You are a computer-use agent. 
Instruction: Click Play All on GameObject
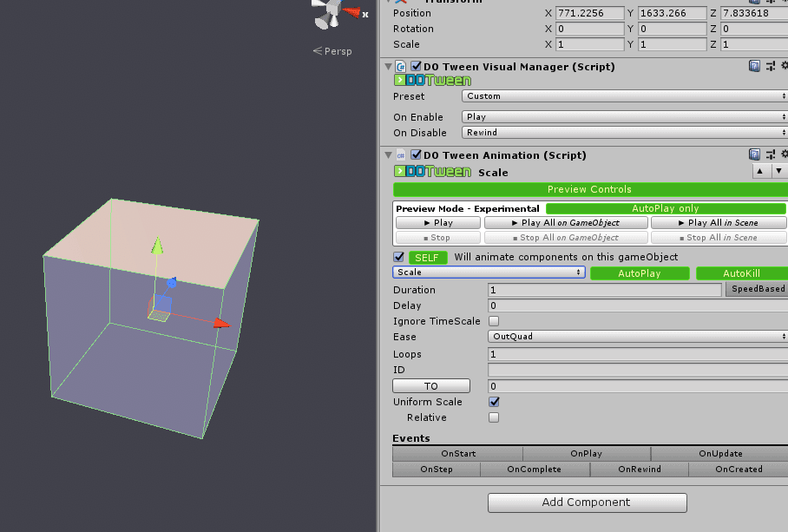coord(566,223)
